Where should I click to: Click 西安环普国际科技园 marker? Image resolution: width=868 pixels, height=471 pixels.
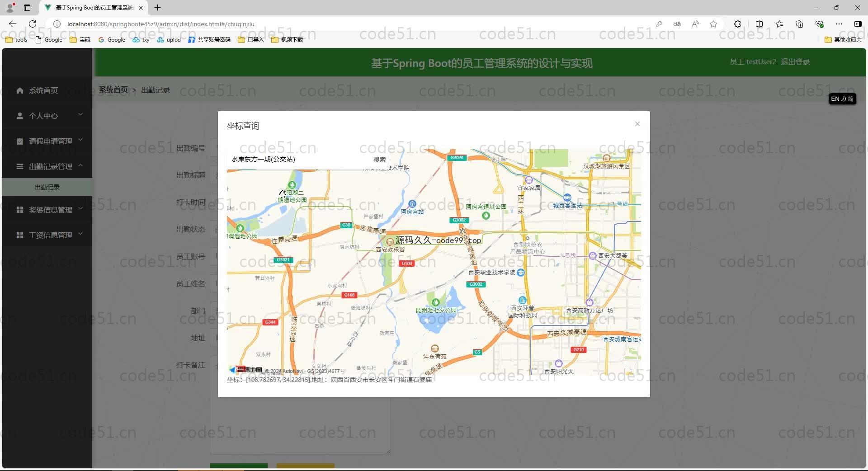[523, 300]
